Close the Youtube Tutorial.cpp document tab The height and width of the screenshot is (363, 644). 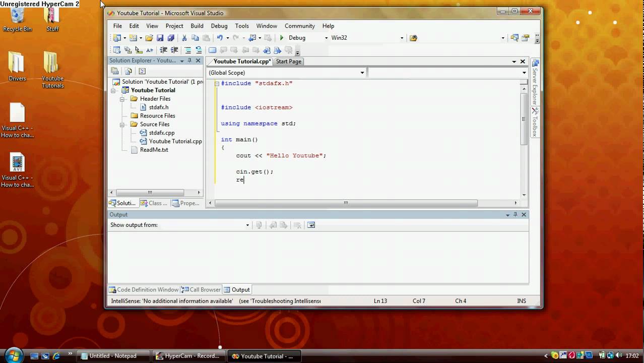[523, 62]
